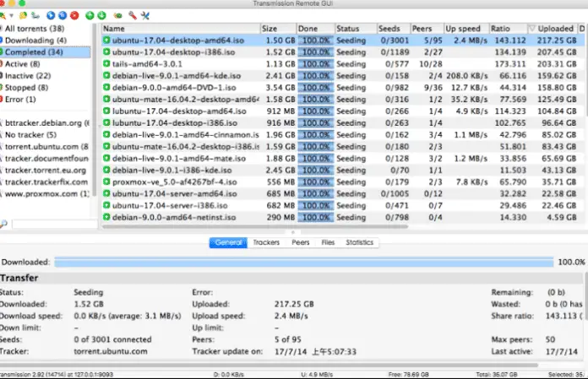Click the Downloaded 100.0% progress bar
The height and width of the screenshot is (379, 588).
[304, 263]
